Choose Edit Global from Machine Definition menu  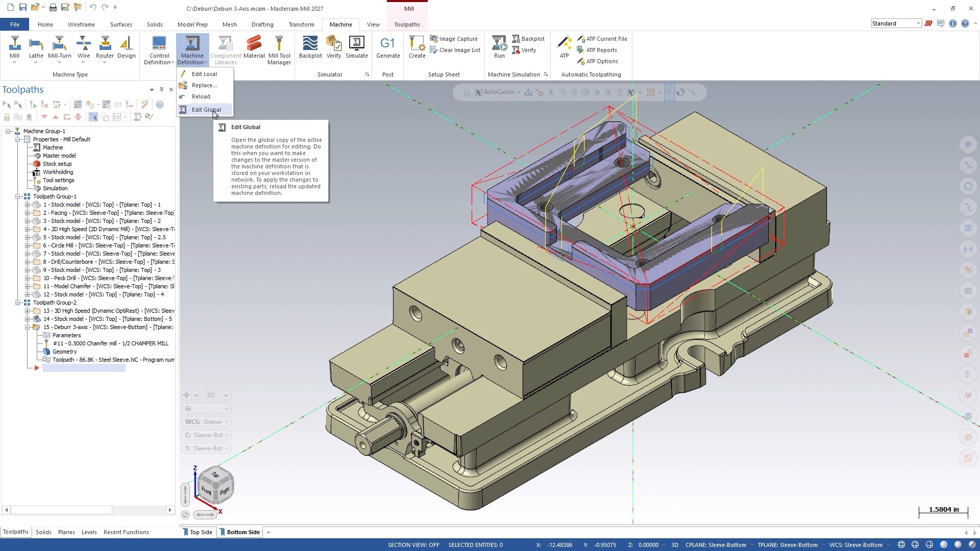[205, 110]
